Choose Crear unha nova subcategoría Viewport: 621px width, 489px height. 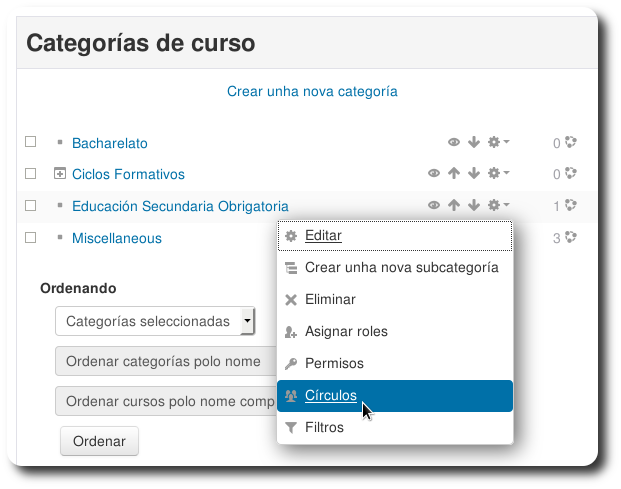(x=395, y=268)
